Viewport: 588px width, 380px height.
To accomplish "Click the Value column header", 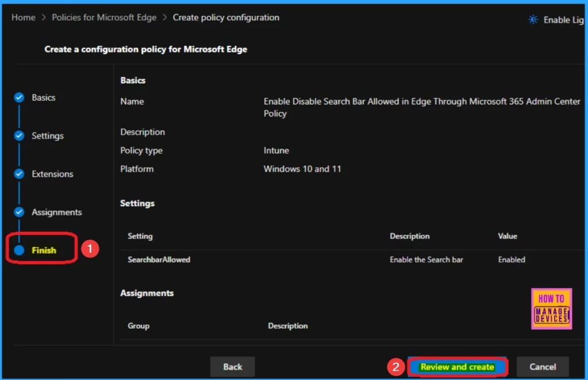I will click(508, 236).
